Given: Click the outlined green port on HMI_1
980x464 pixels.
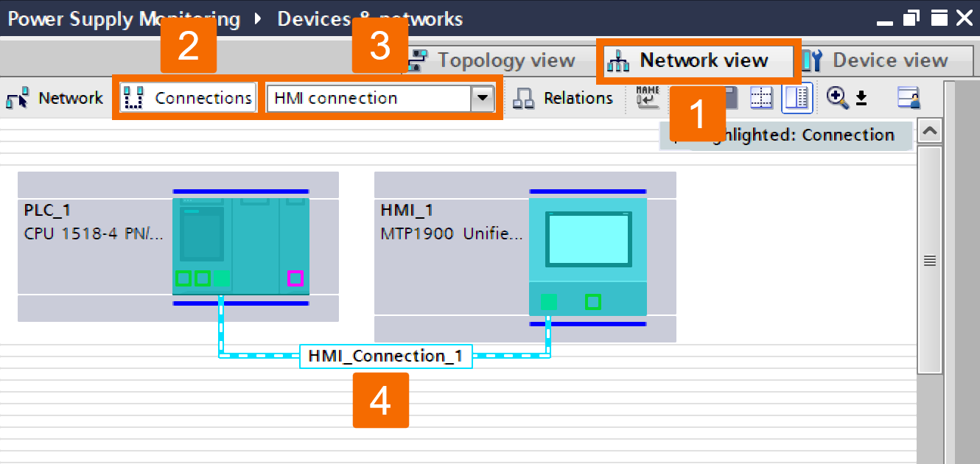Looking at the screenshot, I should coord(592,302).
